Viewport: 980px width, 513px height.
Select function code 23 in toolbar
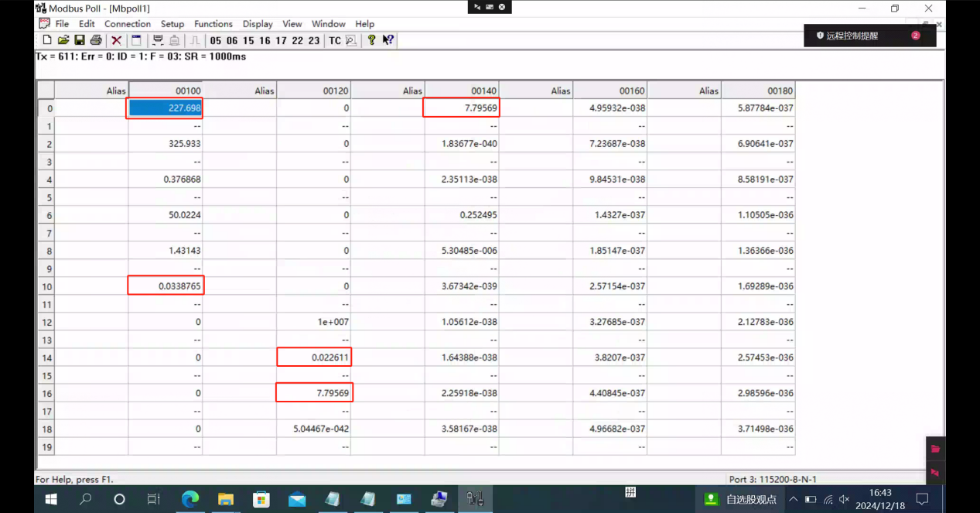click(313, 41)
